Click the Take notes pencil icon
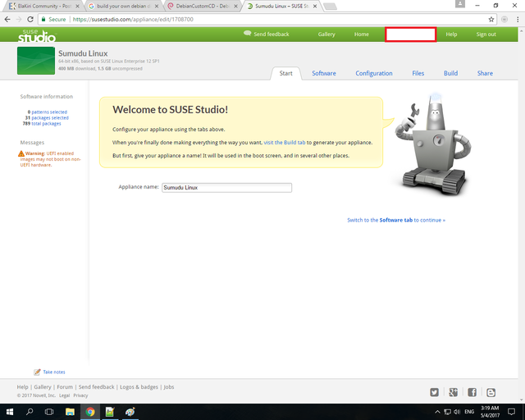This screenshot has width=525, height=420. [37, 372]
